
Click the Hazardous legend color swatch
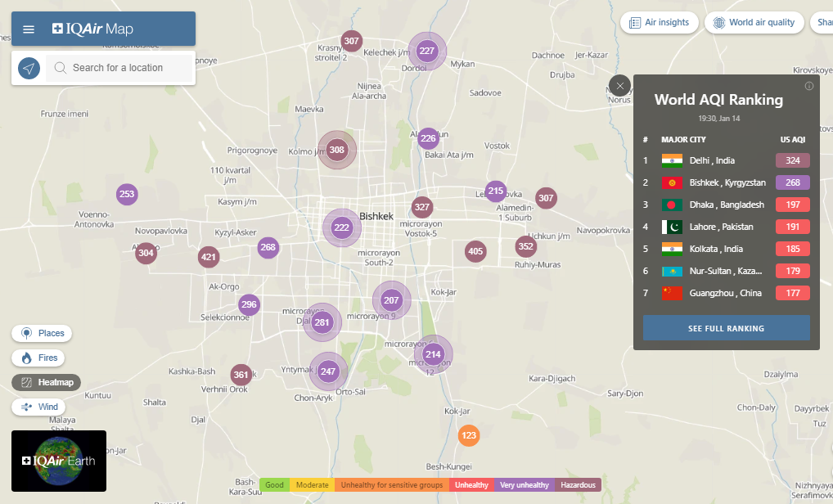[x=578, y=485]
